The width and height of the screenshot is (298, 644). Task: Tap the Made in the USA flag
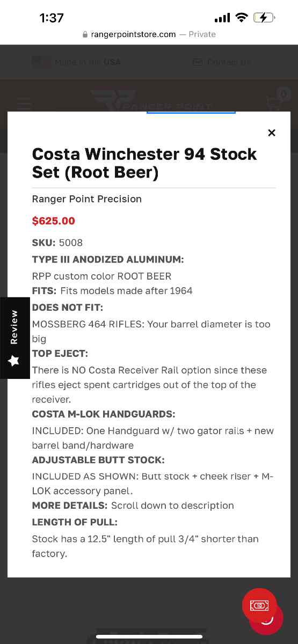(x=41, y=62)
